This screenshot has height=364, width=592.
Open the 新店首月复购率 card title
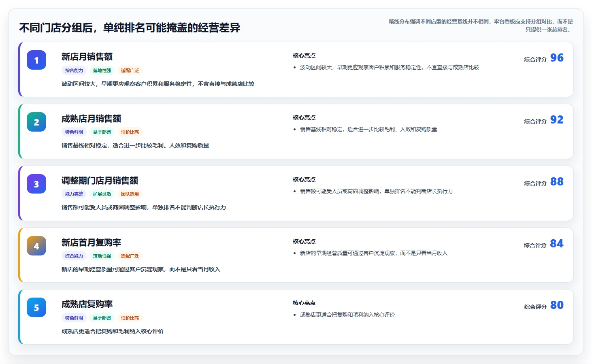pyautogui.click(x=91, y=243)
